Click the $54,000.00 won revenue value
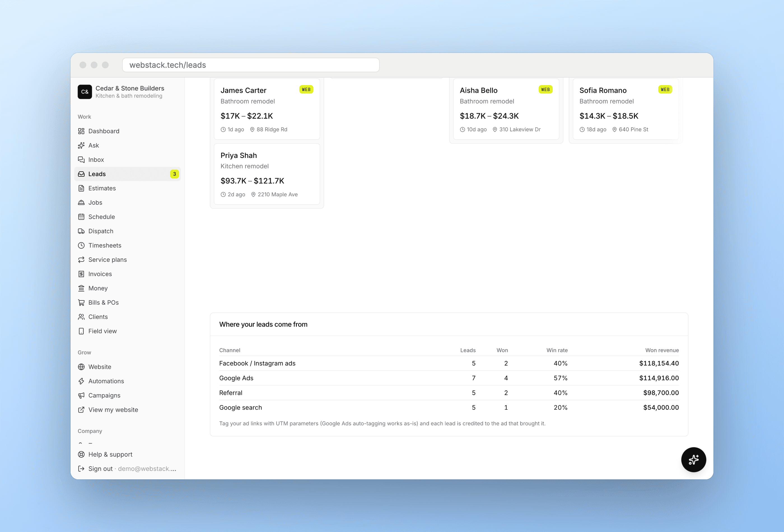The height and width of the screenshot is (532, 784). click(661, 407)
